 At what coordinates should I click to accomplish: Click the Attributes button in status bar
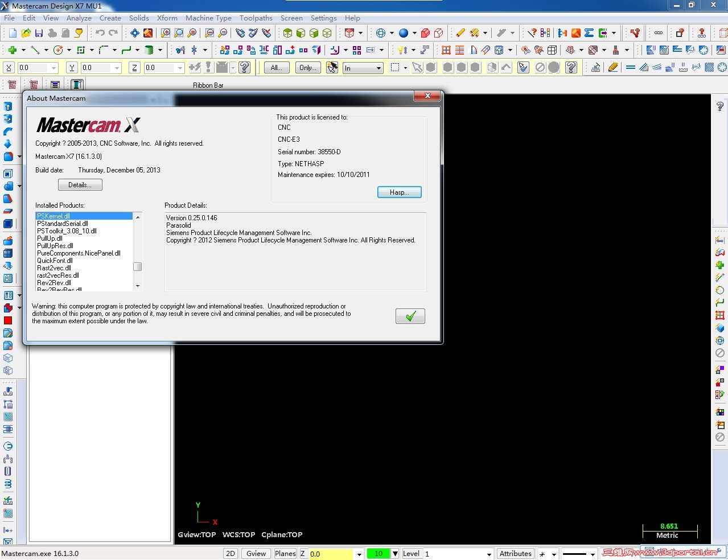coord(516,554)
